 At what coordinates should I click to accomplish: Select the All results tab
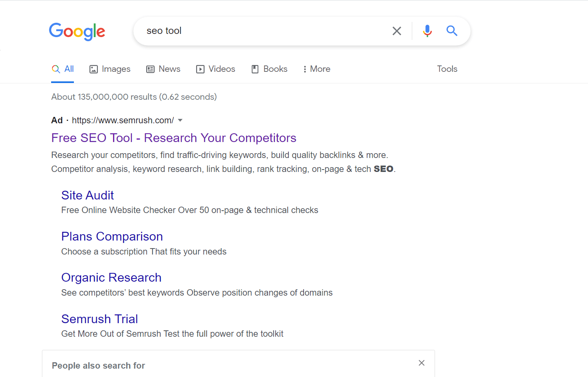point(63,69)
